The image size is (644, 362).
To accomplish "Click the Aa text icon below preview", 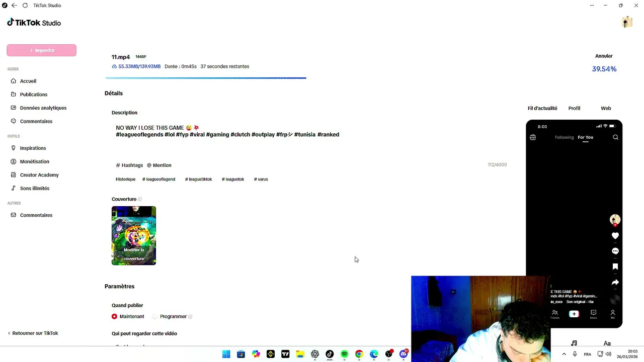I will click(607, 343).
